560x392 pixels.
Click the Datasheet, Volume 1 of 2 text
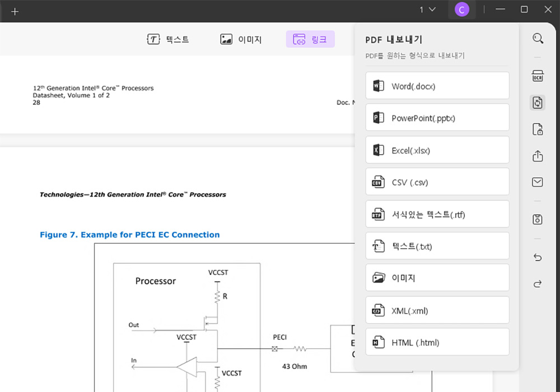click(71, 95)
